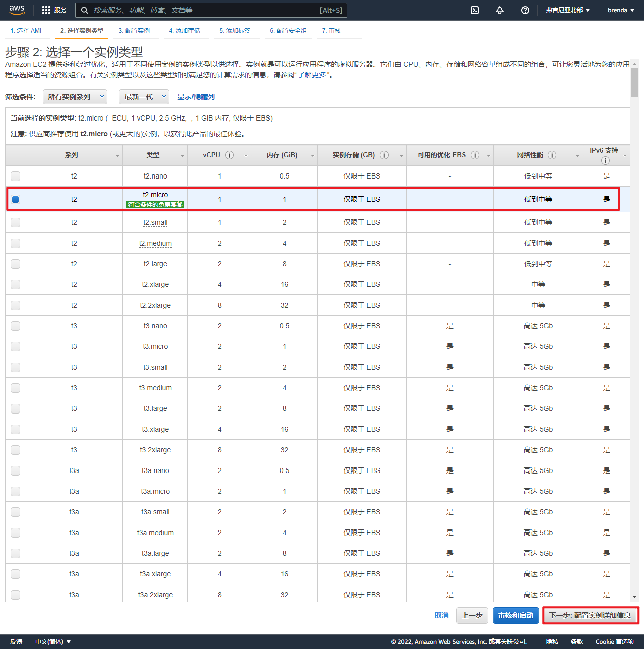Sort by IPv6 支持 column arrow
The image size is (644, 649).
625,156
